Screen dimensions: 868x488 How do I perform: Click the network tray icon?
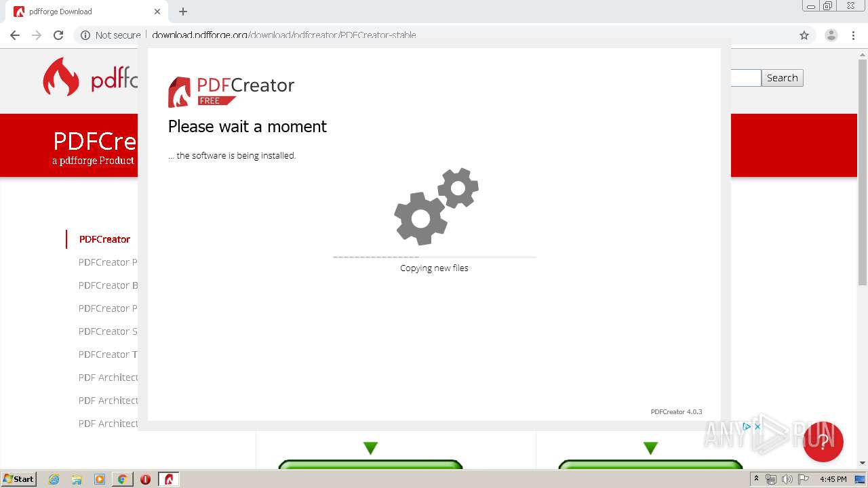771,479
